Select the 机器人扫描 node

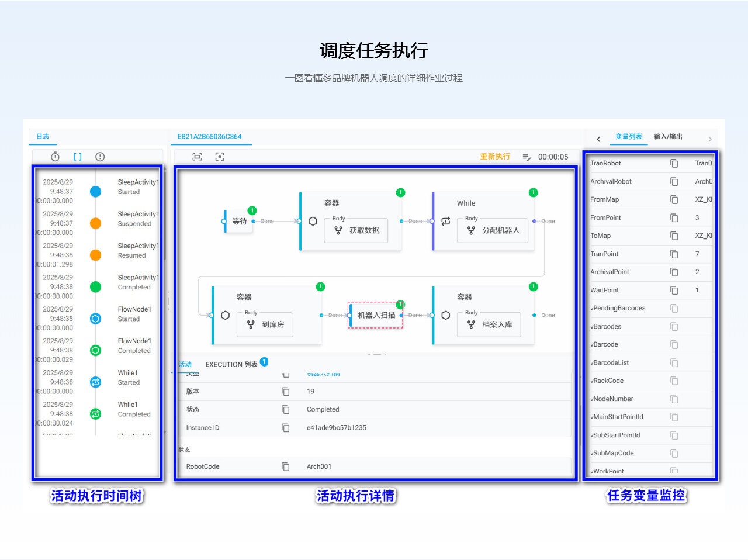click(376, 315)
